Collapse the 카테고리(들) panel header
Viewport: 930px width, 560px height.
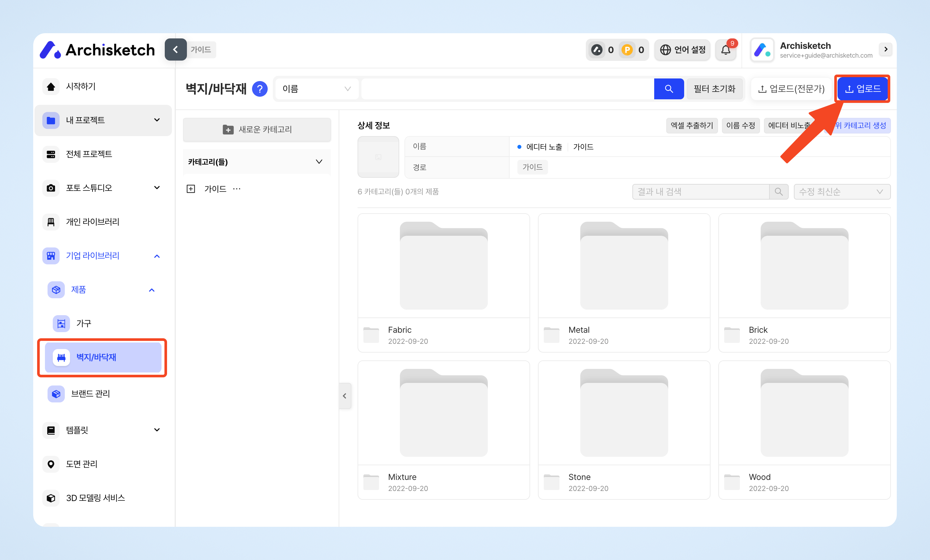(257, 162)
